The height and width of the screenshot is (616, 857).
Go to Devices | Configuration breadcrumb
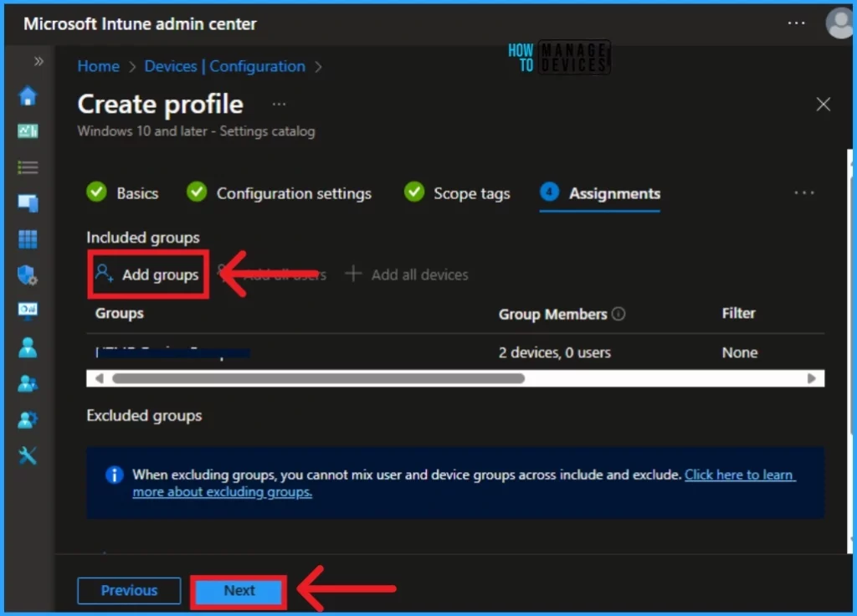(x=224, y=66)
